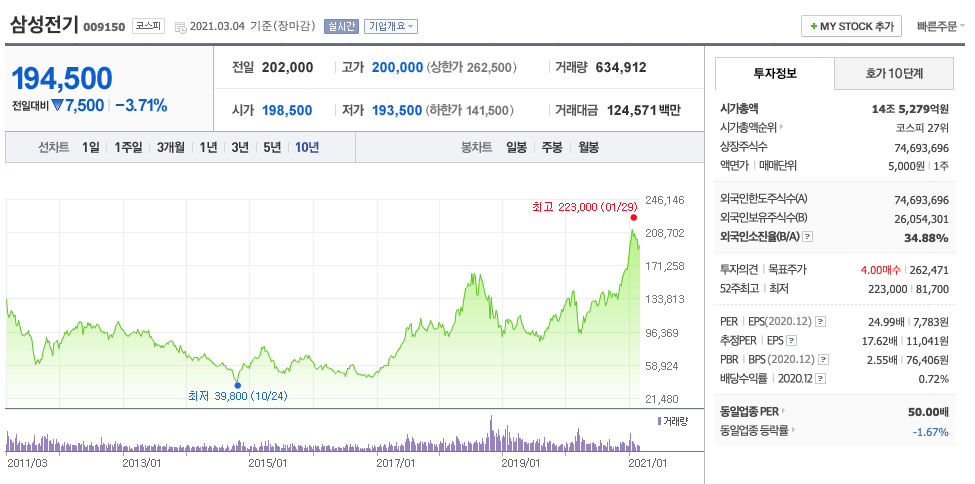Click help icon next to 배당수익률 2020.12
Screen dimensions: 975x484
coord(820,378)
